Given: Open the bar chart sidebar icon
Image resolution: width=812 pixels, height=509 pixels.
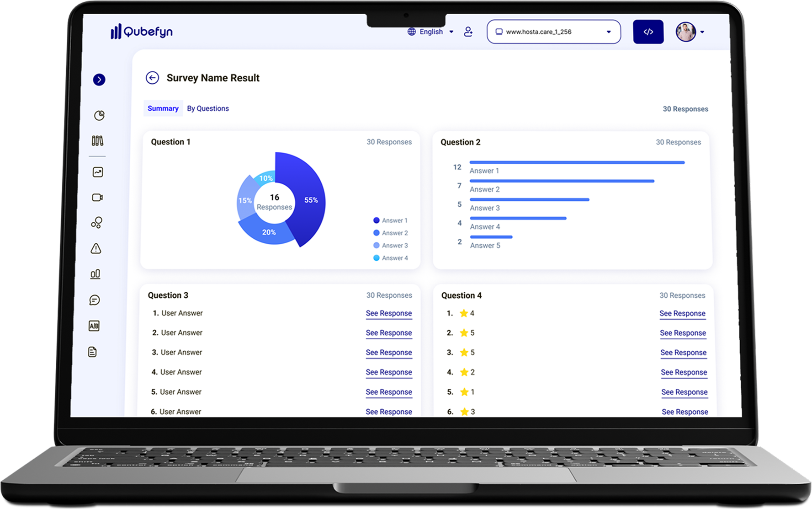Looking at the screenshot, I should point(95,274).
